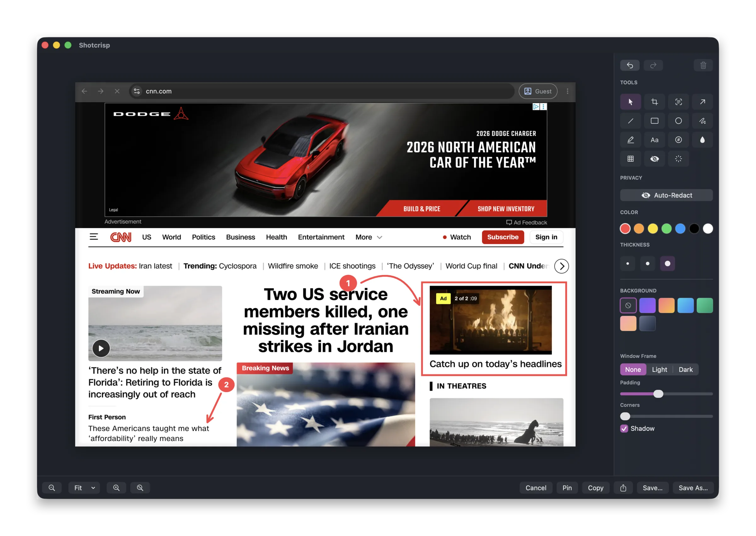Set Window Frame to None
756x536 pixels.
click(633, 369)
